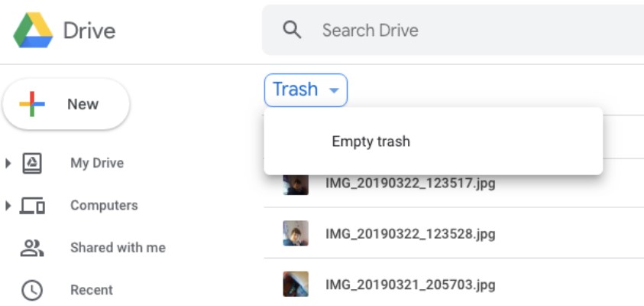The image size is (644, 306).
Task: Expand the My Drive tree arrow
Action: point(8,163)
